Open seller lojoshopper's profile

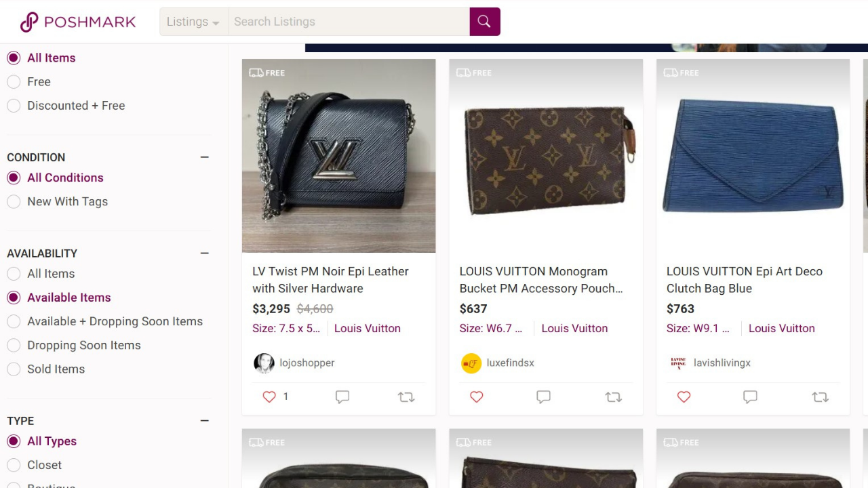pyautogui.click(x=307, y=363)
